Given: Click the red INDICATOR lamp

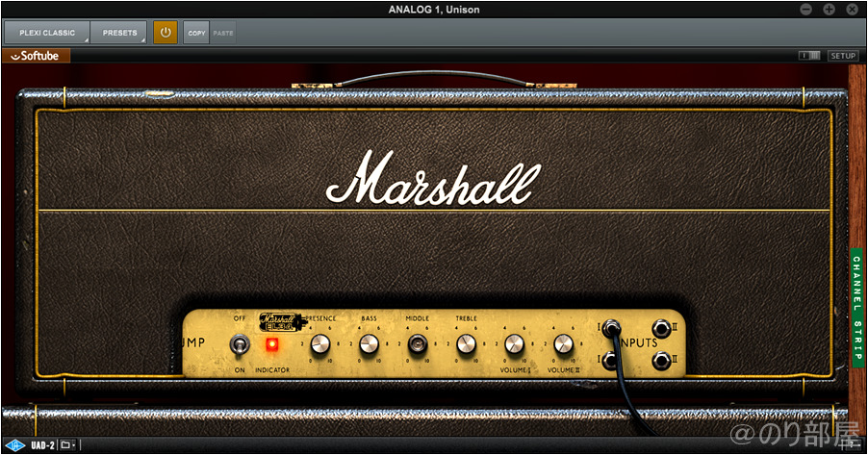Looking at the screenshot, I should coord(271,344).
